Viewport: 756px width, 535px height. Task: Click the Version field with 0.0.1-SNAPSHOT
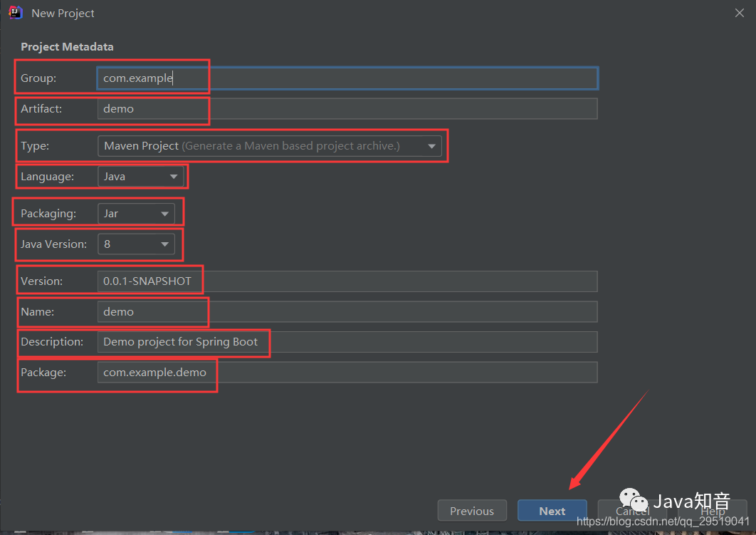[x=347, y=281]
